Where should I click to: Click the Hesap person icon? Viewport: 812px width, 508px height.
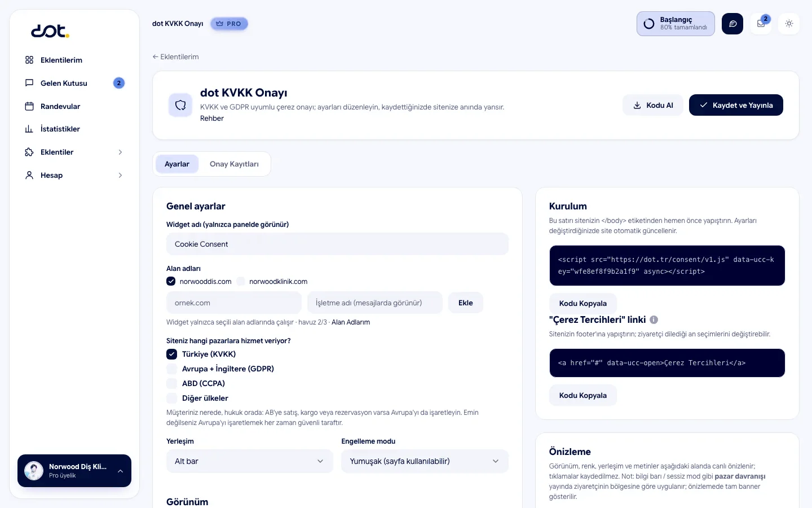[x=29, y=175]
